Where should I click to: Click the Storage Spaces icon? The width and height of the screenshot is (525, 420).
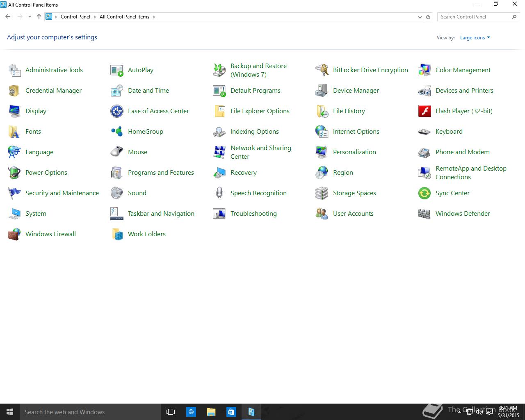(322, 193)
